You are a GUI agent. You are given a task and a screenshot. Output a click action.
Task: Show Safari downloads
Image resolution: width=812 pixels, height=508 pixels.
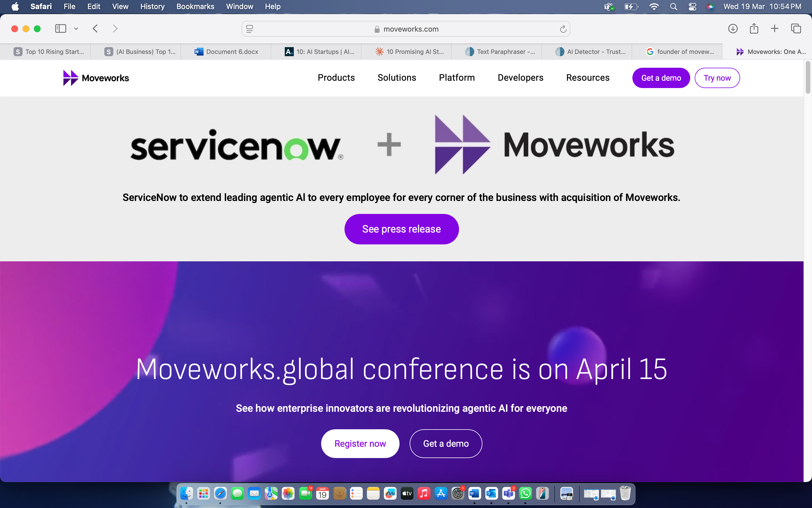click(733, 29)
